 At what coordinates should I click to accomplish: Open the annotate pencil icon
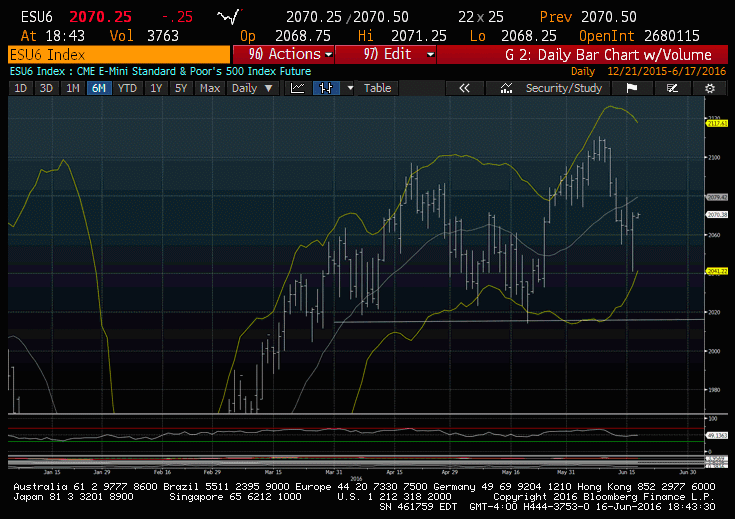click(672, 88)
